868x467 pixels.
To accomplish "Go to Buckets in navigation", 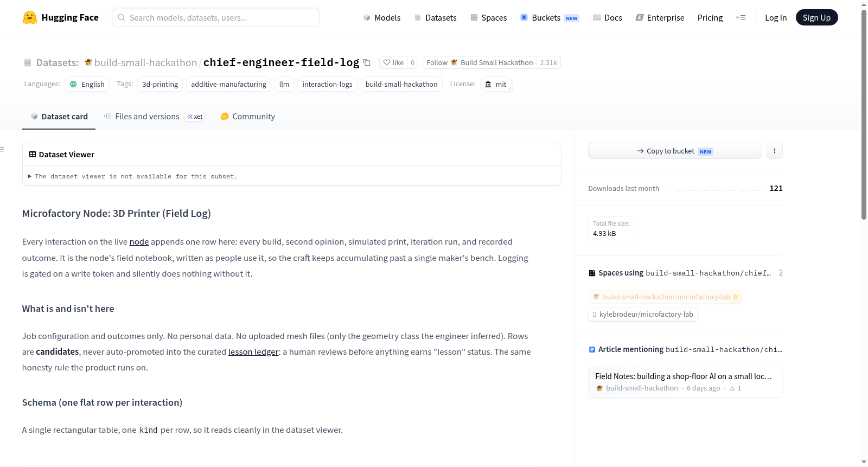I will tap(550, 17).
